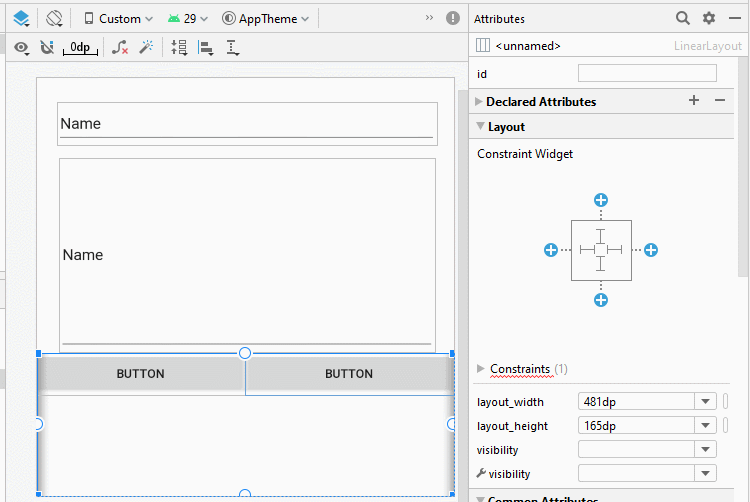This screenshot has height=502, width=750.
Task: Open the Pack tool menu
Action: 179,47
